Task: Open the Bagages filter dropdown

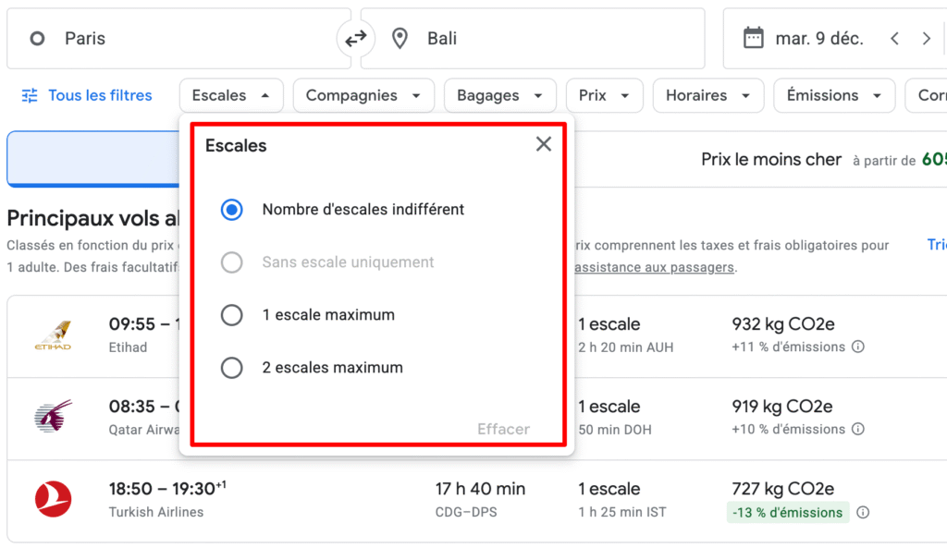Action: [500, 95]
